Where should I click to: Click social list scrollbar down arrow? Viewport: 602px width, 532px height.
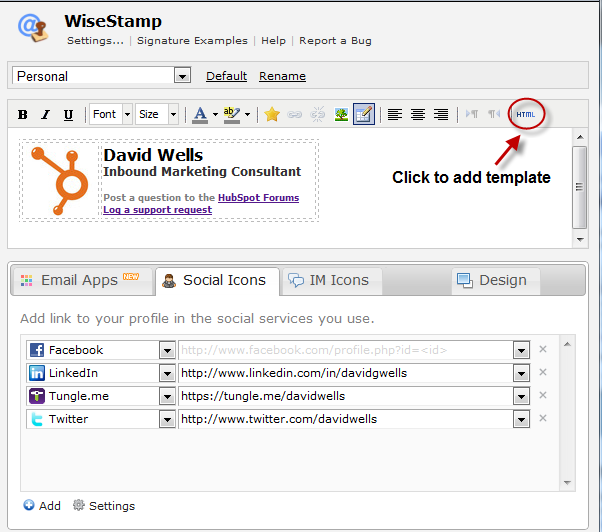[567, 482]
